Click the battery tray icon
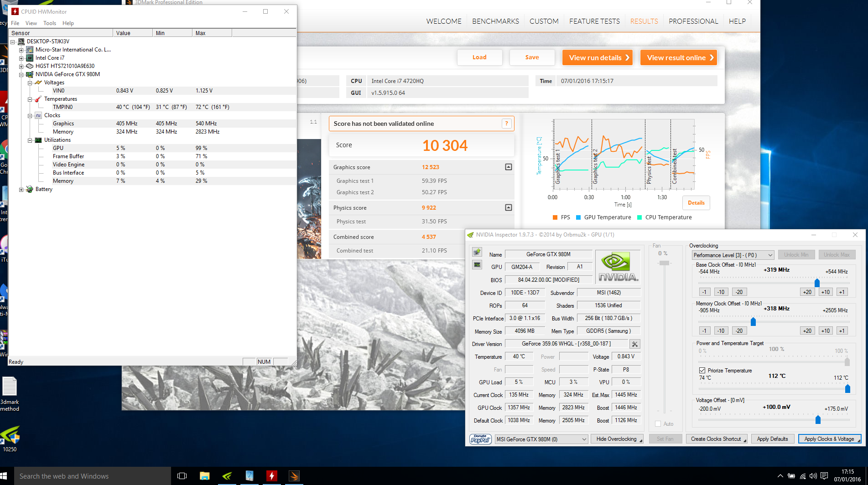 pos(792,476)
